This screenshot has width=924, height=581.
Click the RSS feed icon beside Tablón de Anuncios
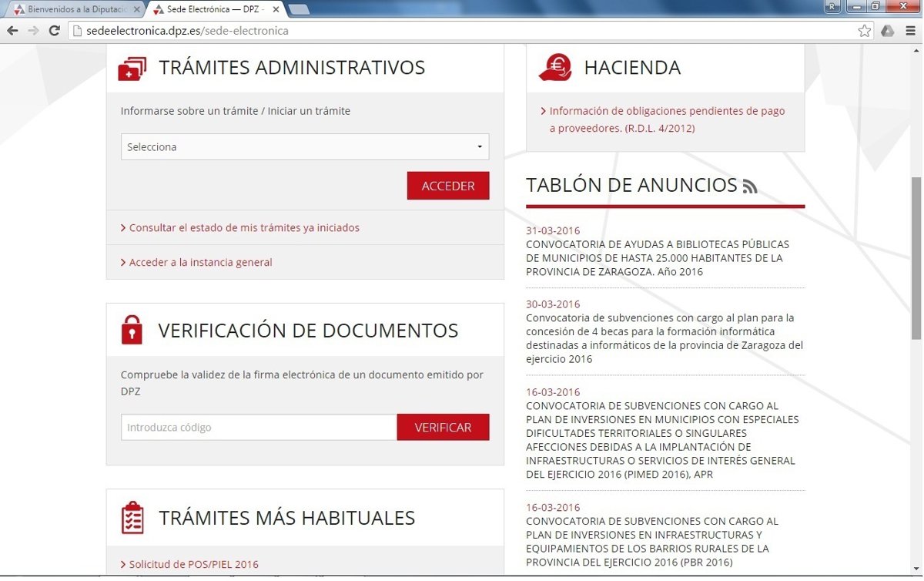(x=750, y=186)
